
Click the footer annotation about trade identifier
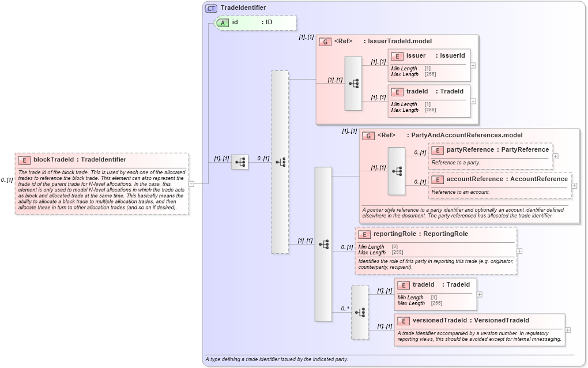277,359
